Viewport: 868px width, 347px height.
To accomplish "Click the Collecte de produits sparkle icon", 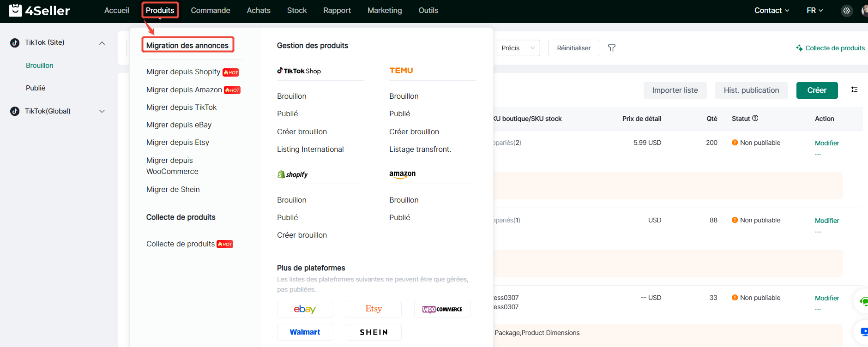I will tap(799, 48).
